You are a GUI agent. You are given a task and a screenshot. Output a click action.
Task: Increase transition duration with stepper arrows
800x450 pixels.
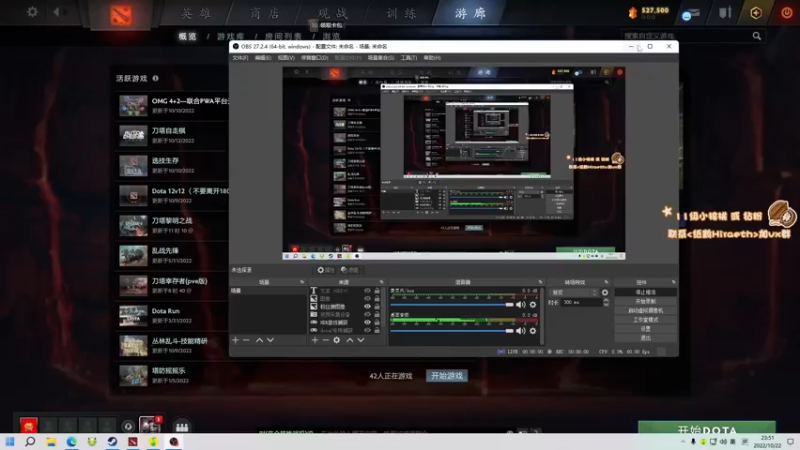(x=606, y=301)
